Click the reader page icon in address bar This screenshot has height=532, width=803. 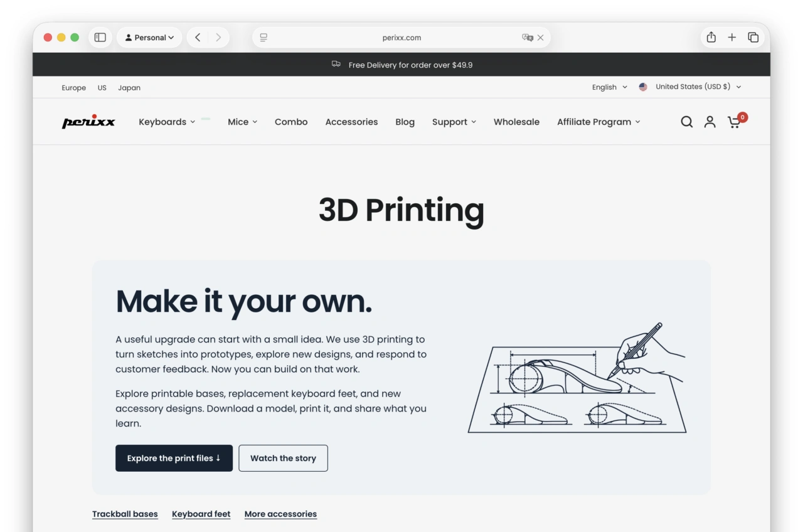click(x=263, y=38)
